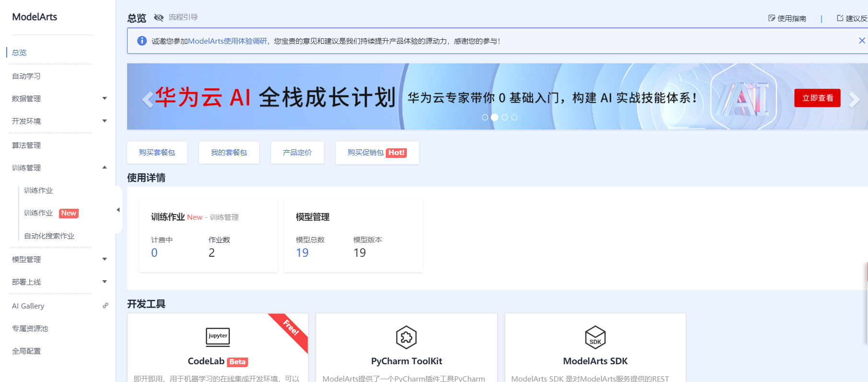
Task: Click the 模型总数 value 19
Action: (x=302, y=253)
